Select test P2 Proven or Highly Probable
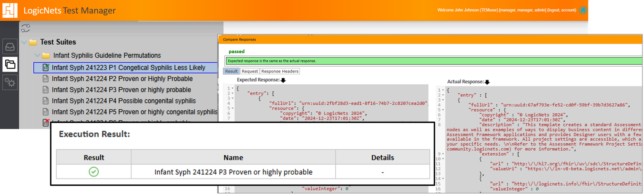Screen dimensions: 644x195 [x=122, y=79]
